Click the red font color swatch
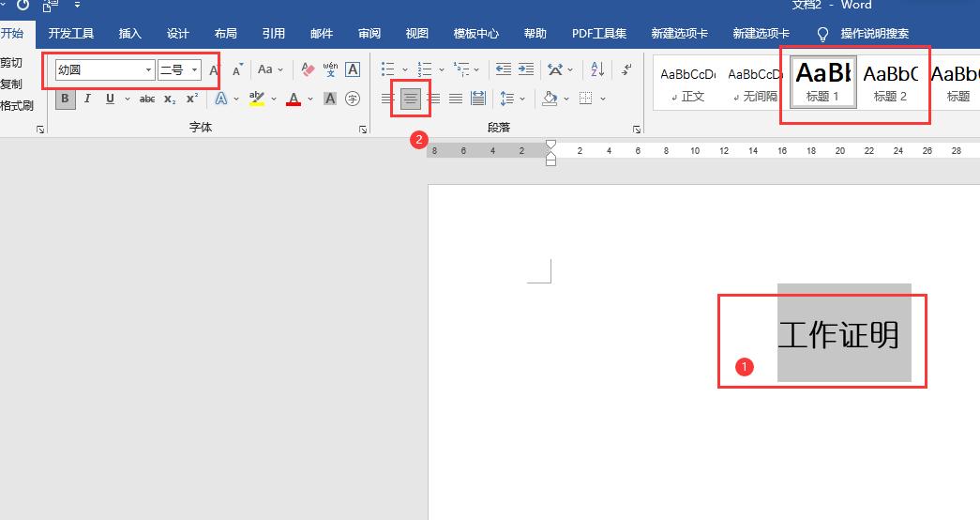The height and width of the screenshot is (520, 980). click(x=294, y=104)
